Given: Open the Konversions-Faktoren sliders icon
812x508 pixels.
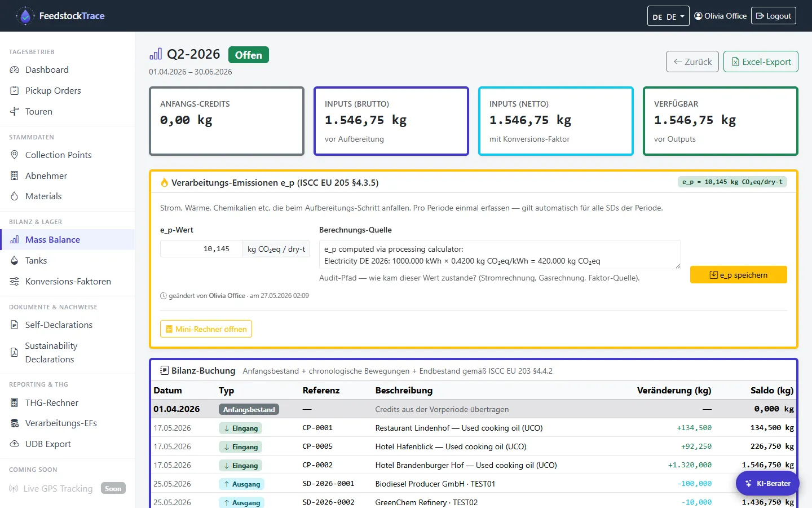Looking at the screenshot, I should pos(15,282).
